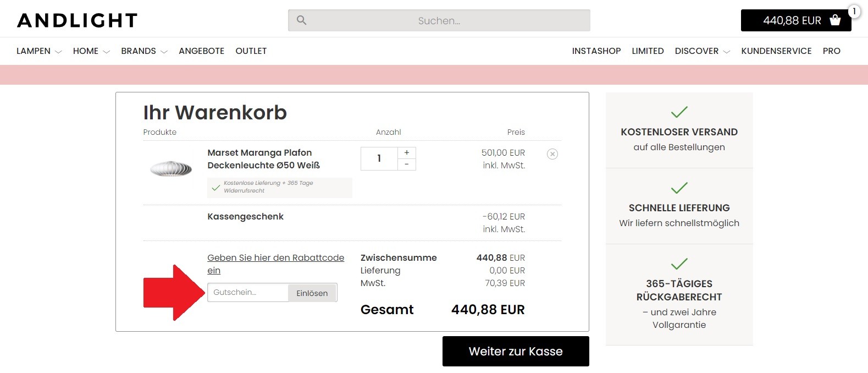Remove Marset Maranga lamp from cart
Screen dimensions: 868x373
(552, 154)
